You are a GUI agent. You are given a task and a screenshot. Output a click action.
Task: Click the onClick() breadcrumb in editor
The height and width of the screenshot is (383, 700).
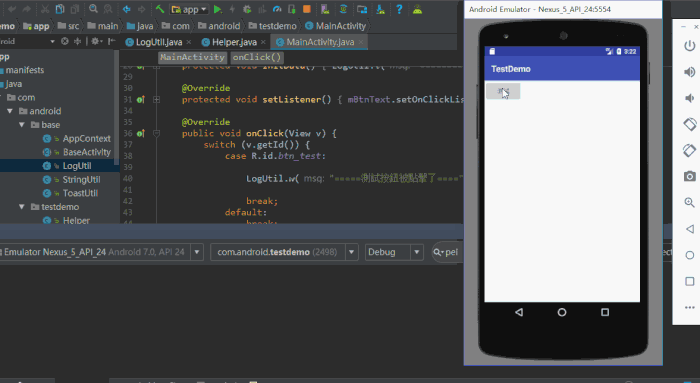(257, 57)
